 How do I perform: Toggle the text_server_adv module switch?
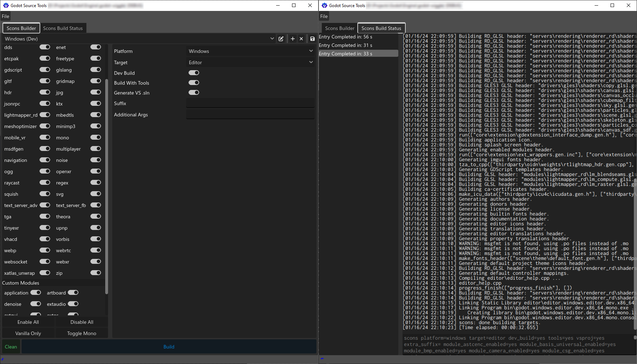45,205
